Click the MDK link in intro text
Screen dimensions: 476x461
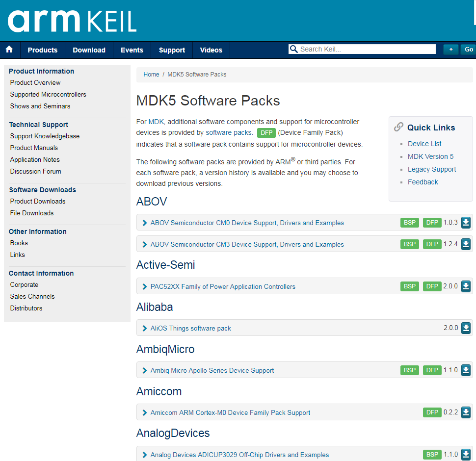pyautogui.click(x=156, y=122)
